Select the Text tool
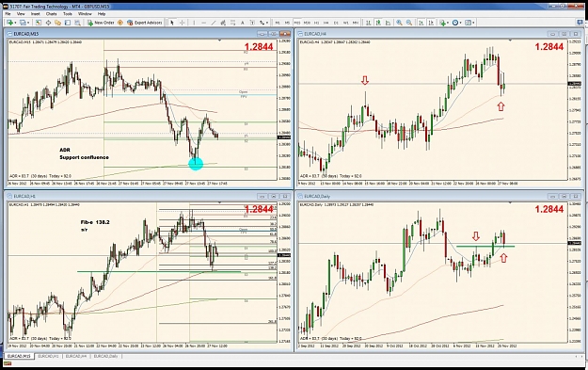The image size is (588, 370). pyautogui.click(x=243, y=23)
